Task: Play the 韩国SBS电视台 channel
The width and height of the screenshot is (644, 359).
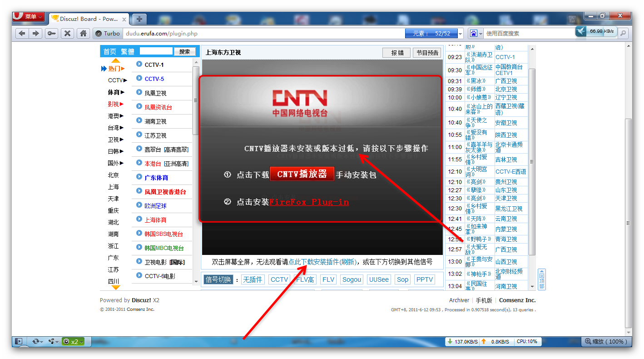Action: (x=163, y=234)
